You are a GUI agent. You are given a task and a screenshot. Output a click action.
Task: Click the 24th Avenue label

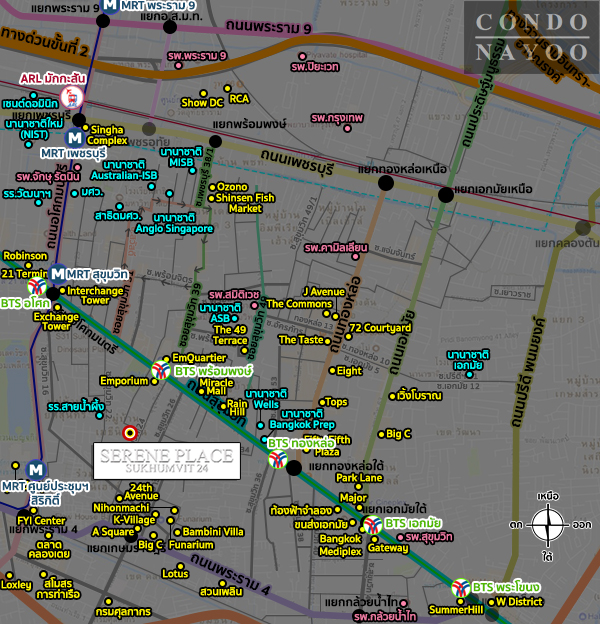click(x=141, y=491)
